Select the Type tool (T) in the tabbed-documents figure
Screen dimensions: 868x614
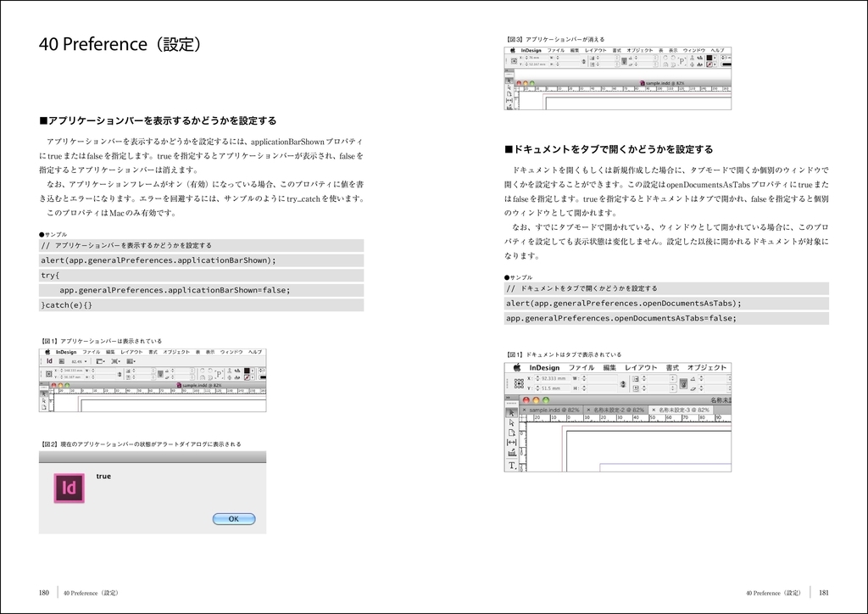tap(512, 465)
